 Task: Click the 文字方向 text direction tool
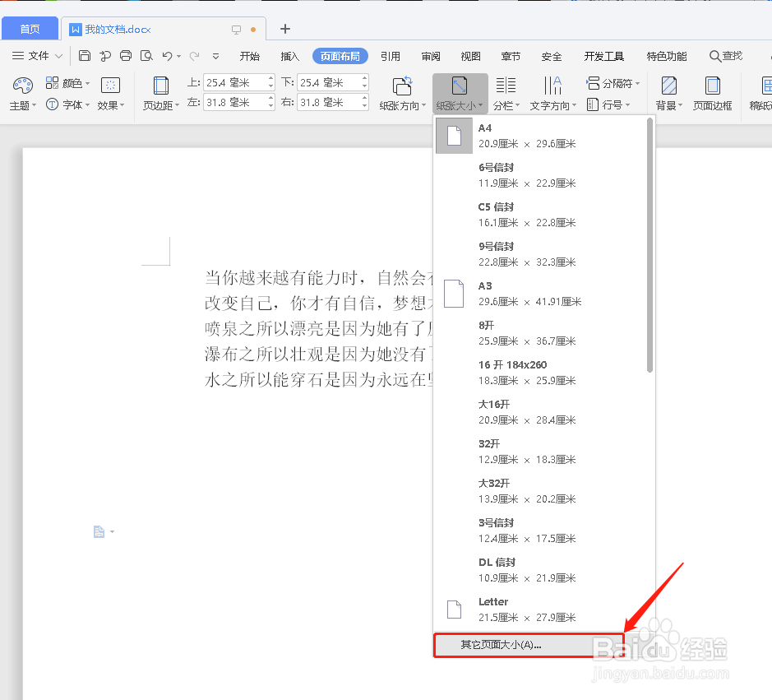click(x=552, y=90)
